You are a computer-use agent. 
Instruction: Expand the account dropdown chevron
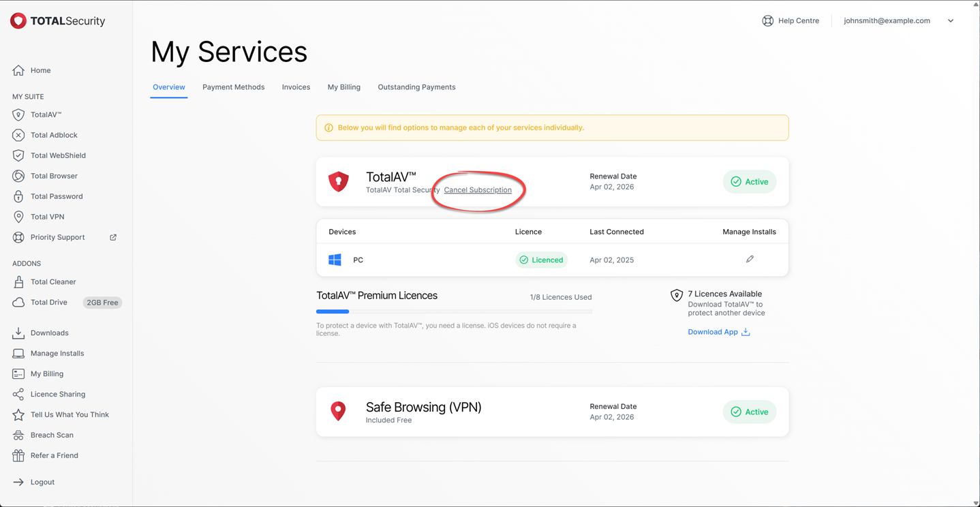[950, 21]
